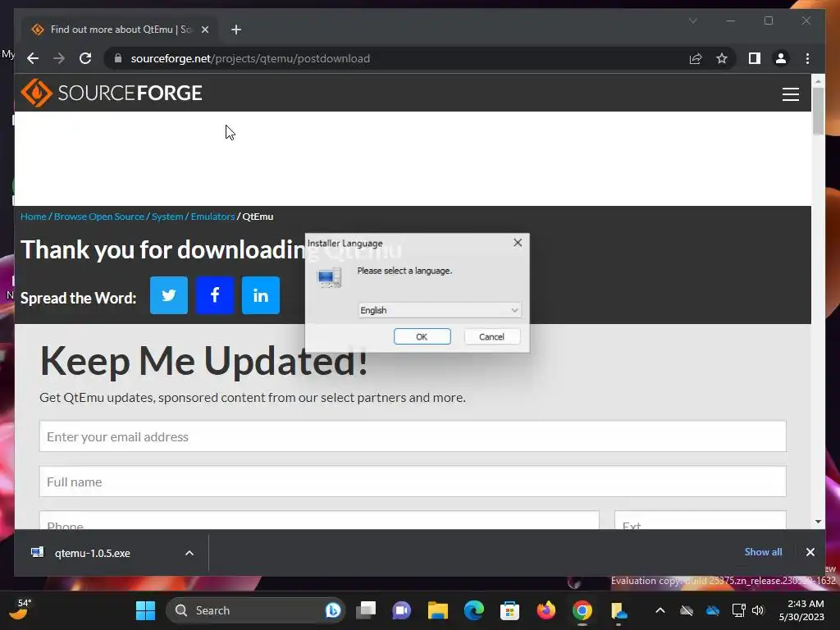Open the SourceForge hamburger menu
Image resolution: width=840 pixels, height=630 pixels.
tap(790, 94)
